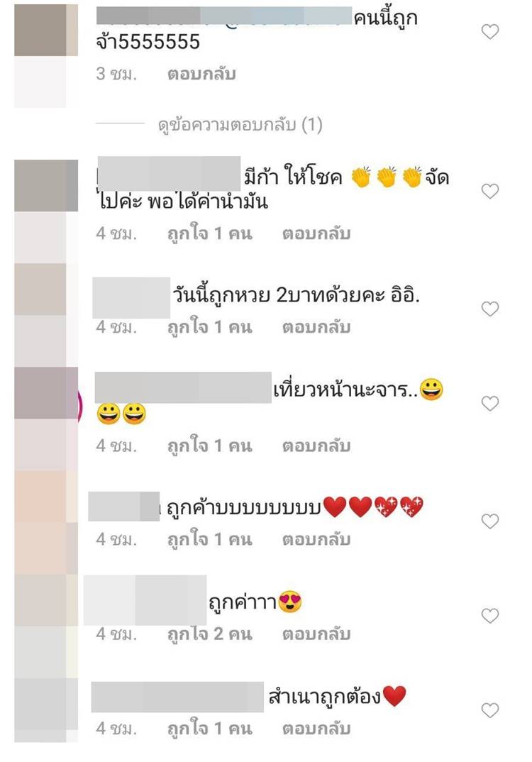The width and height of the screenshot is (532, 762).
Task: View ถูกใจ 1 คน on สำเนาถูกต้อง comment
Action: (210, 729)
